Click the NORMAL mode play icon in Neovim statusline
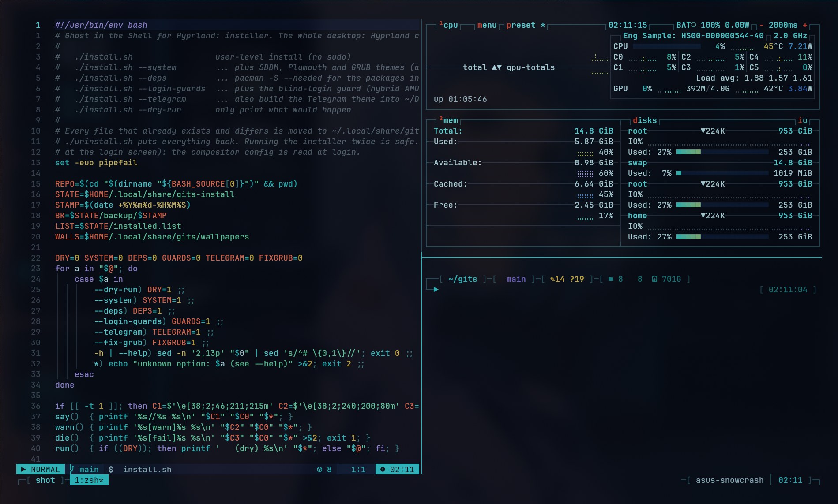 [x=23, y=470]
